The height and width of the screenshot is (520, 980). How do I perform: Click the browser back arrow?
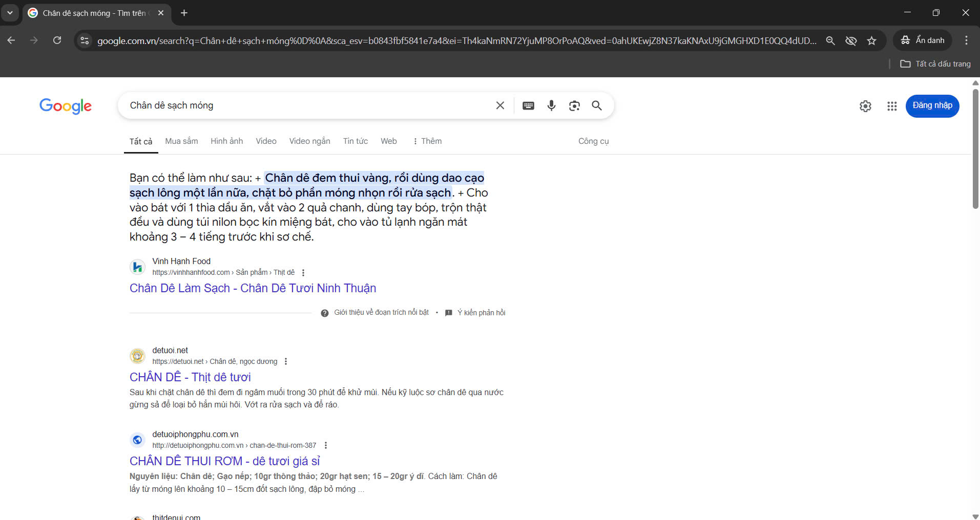[11, 40]
